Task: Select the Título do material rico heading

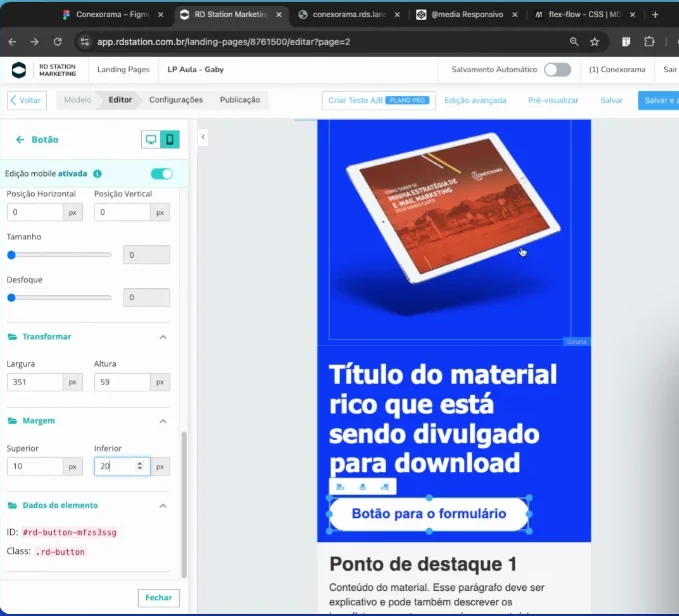Action: pos(443,419)
